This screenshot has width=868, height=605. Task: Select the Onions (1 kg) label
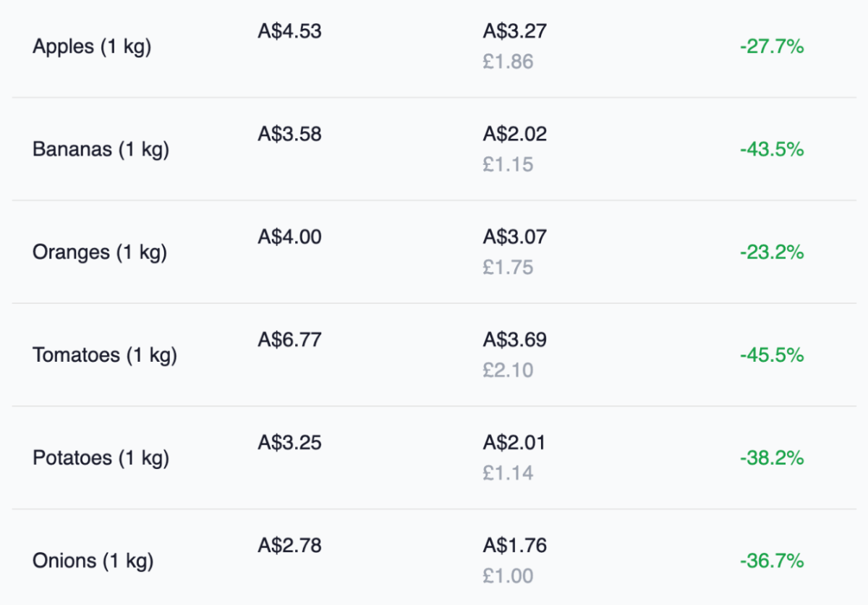[x=93, y=561]
